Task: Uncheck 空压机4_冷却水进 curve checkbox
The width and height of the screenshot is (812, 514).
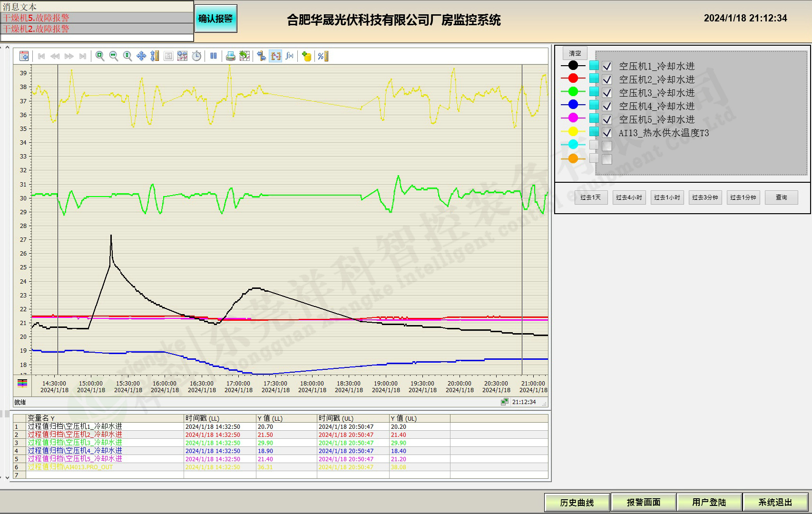Action: coord(607,106)
